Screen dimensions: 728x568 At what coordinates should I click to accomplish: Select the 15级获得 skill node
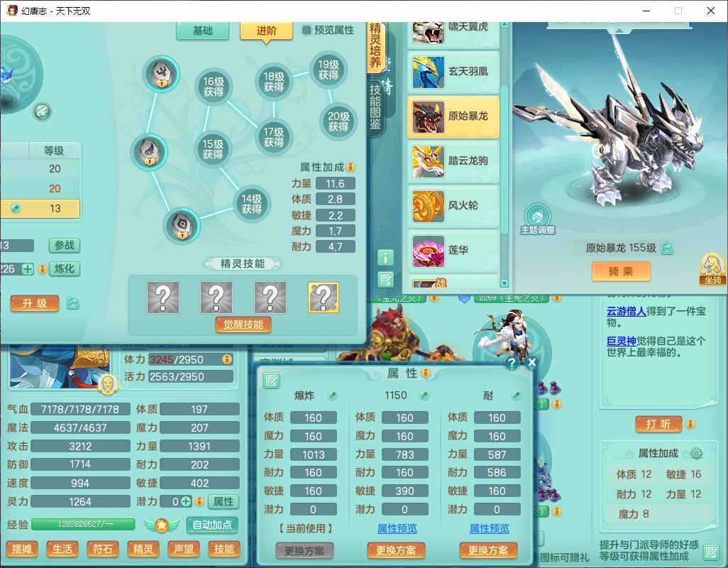click(213, 149)
